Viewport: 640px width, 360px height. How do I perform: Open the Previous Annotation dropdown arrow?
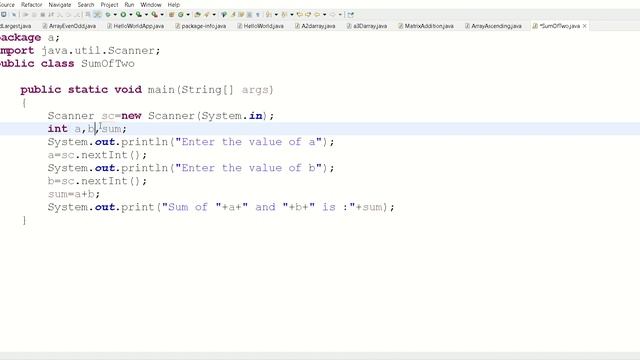291,15
